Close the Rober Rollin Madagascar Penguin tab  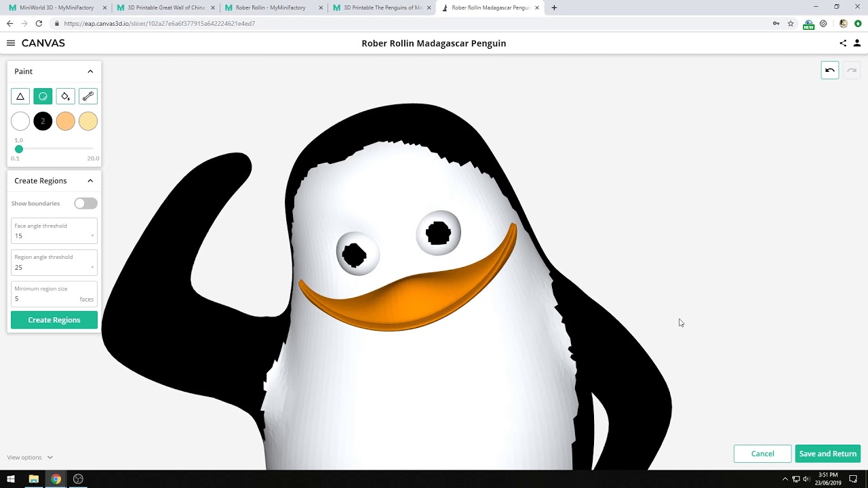coord(537,7)
